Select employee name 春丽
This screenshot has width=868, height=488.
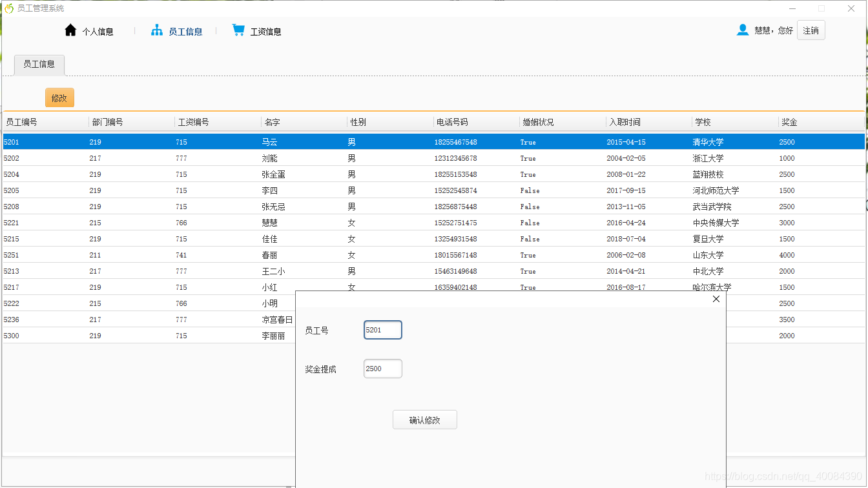(x=270, y=255)
